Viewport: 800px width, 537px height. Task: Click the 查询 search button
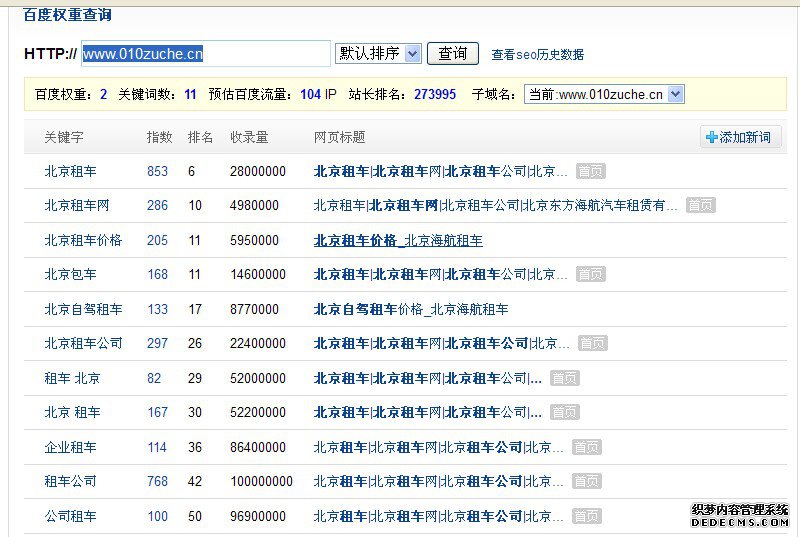453,54
